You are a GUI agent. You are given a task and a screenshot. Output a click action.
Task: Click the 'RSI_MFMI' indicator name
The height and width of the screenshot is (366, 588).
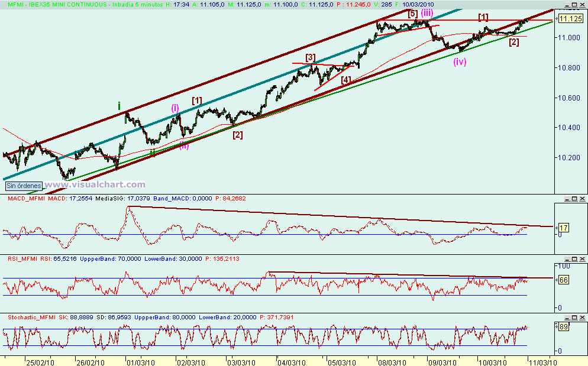[23, 259]
